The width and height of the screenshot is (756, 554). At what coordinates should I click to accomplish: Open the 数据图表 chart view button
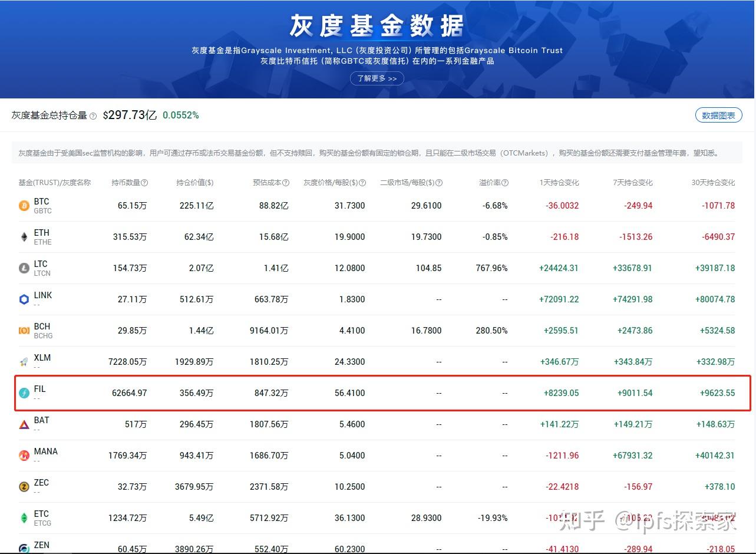[718, 115]
